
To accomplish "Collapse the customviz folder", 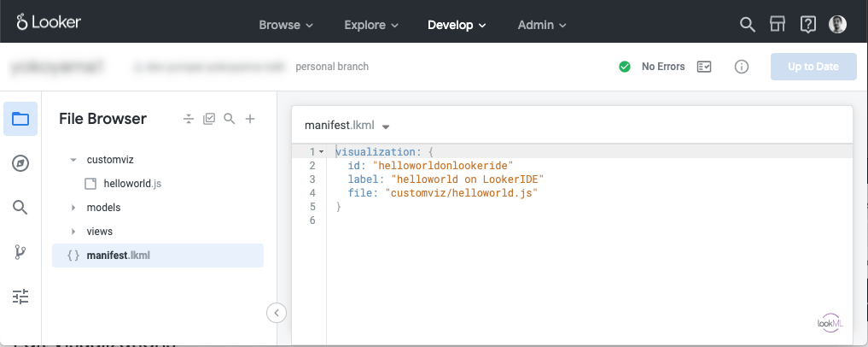I will (73, 160).
